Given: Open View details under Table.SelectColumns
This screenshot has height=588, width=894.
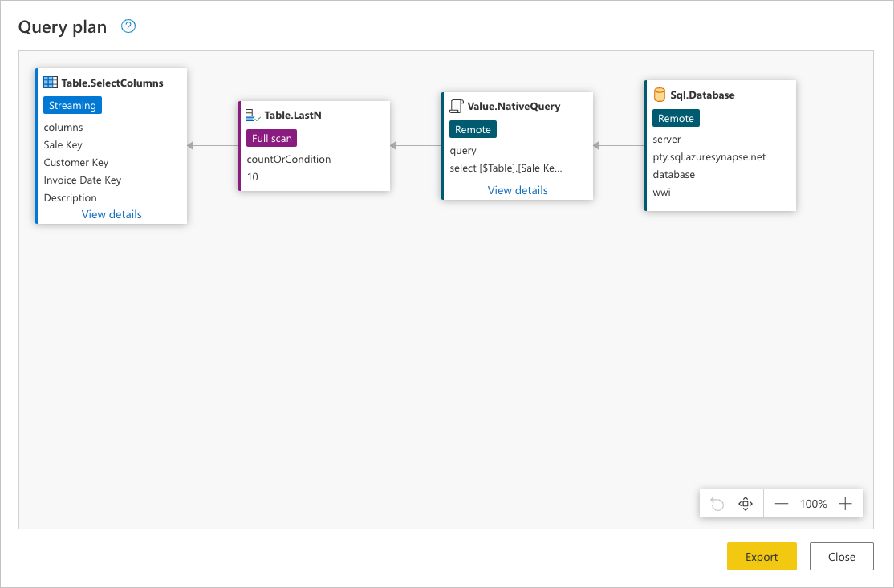Looking at the screenshot, I should 112,214.
